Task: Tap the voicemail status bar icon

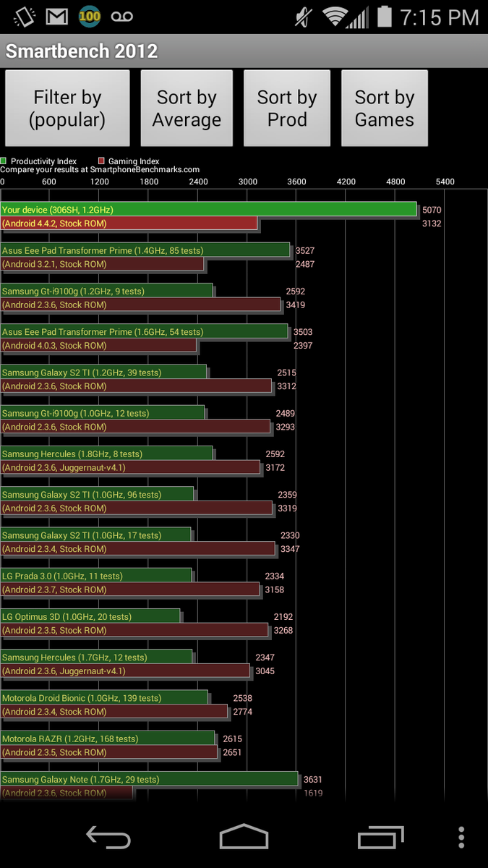Action: [x=121, y=16]
